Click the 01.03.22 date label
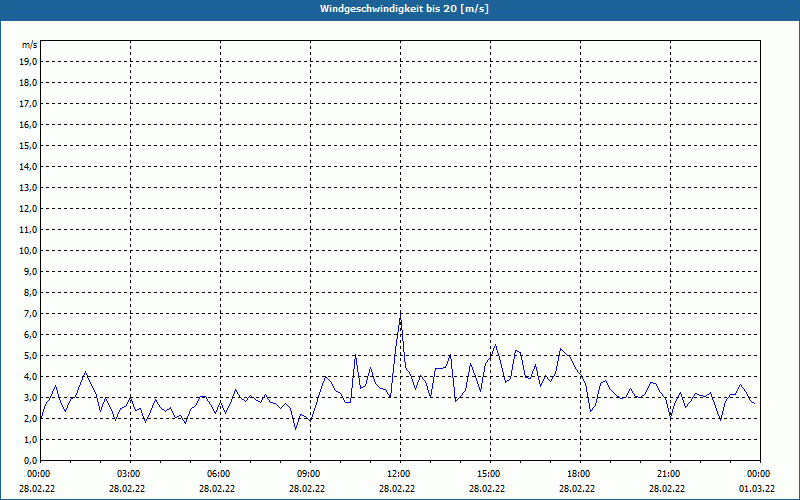Viewport: 800px width, 500px height. (759, 489)
